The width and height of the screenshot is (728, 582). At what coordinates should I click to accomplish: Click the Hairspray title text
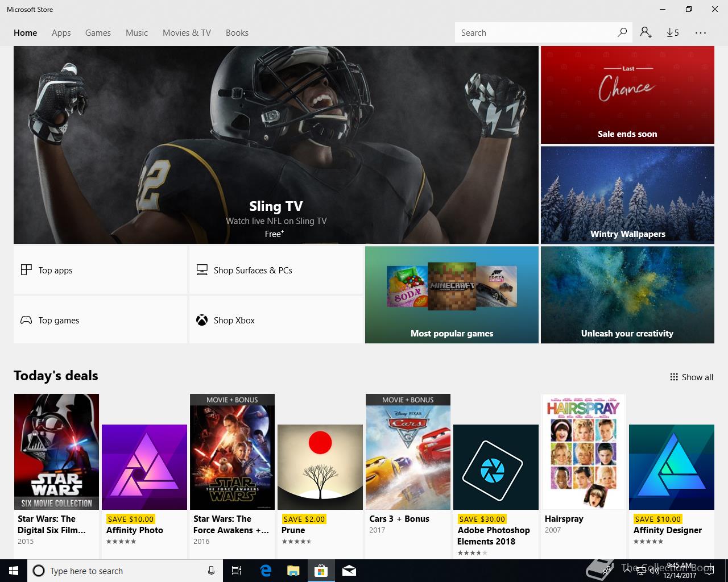[564, 519]
